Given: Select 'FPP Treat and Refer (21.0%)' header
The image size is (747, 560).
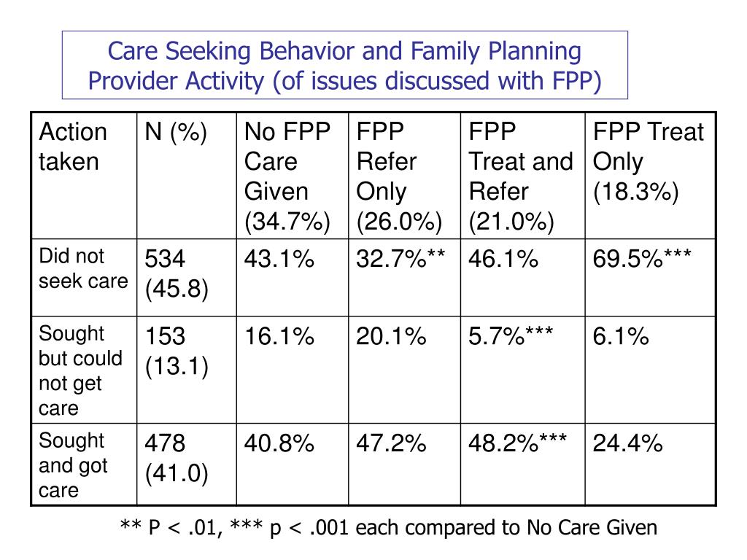Looking at the screenshot, I should click(521, 176).
